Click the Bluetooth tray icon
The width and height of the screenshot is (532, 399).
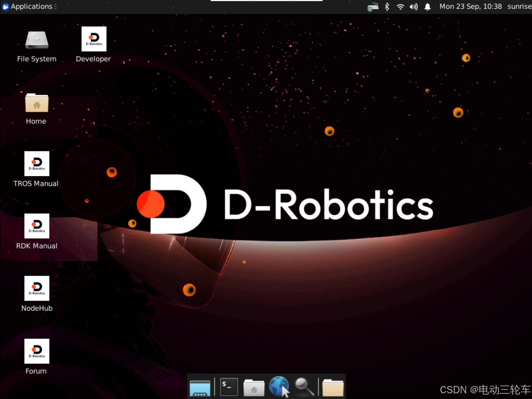pos(387,7)
